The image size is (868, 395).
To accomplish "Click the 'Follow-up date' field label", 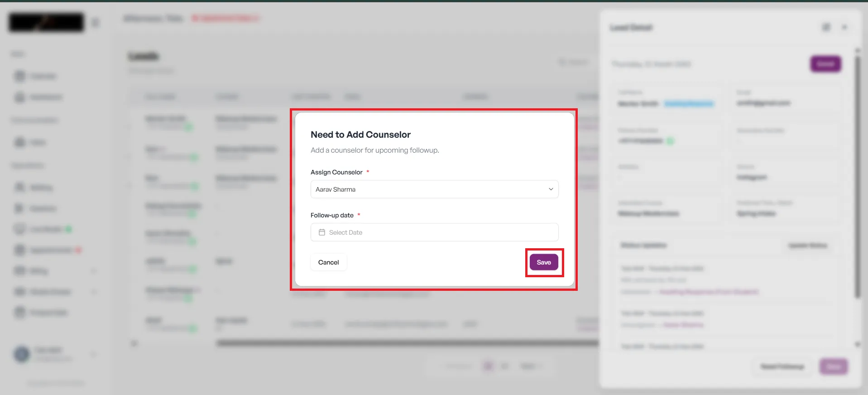I will (332, 215).
